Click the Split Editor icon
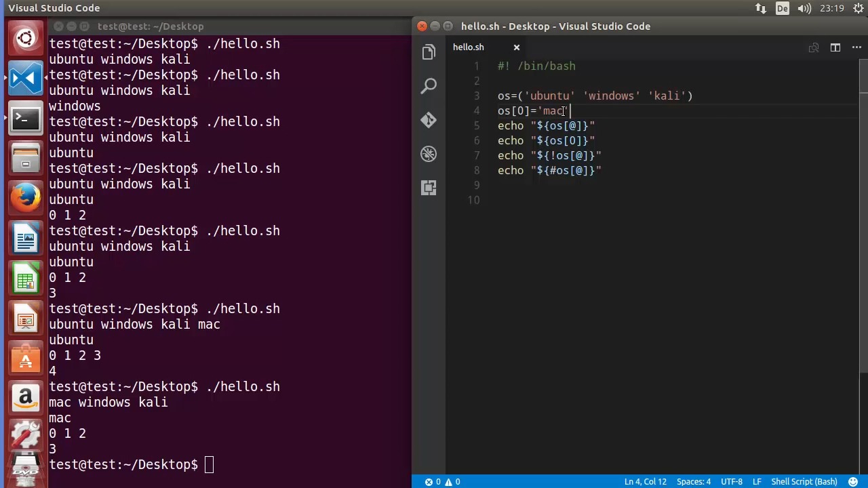The width and height of the screenshot is (868, 488). [x=835, y=47]
